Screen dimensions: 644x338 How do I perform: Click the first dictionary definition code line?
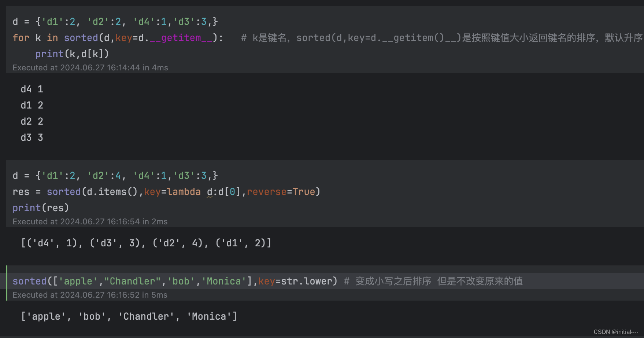click(x=114, y=21)
